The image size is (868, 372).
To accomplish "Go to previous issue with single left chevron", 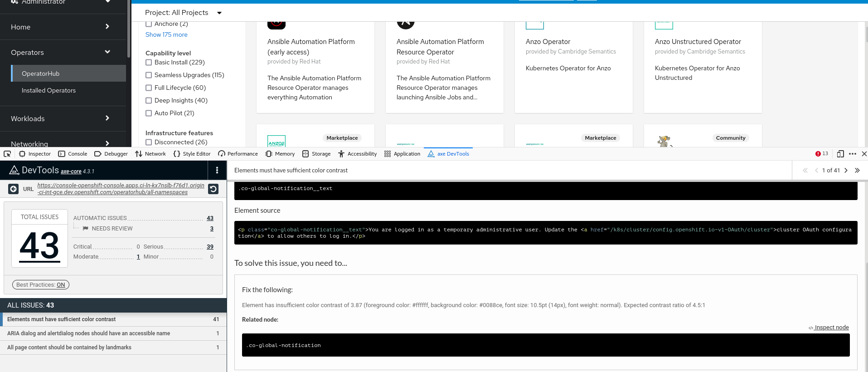I will click(x=816, y=171).
